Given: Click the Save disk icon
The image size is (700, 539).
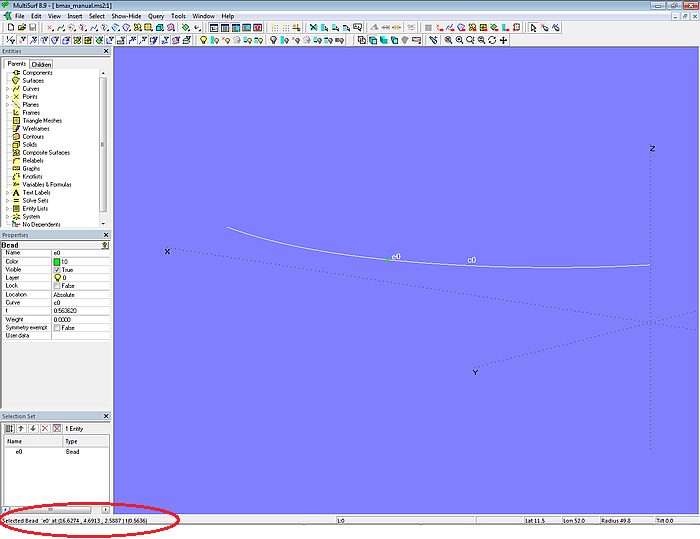Looking at the screenshot, I should pos(32,28).
